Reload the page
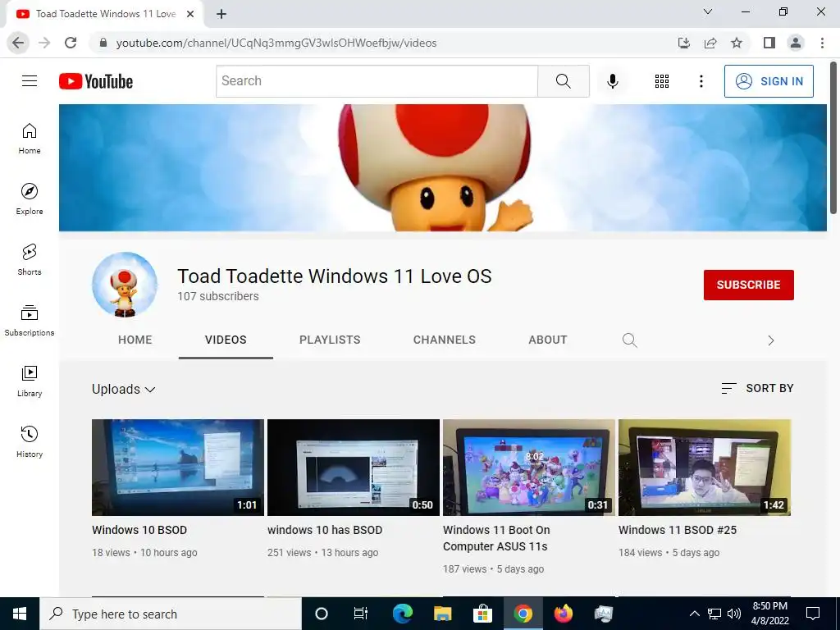Viewport: 840px width, 630px height. click(71, 43)
